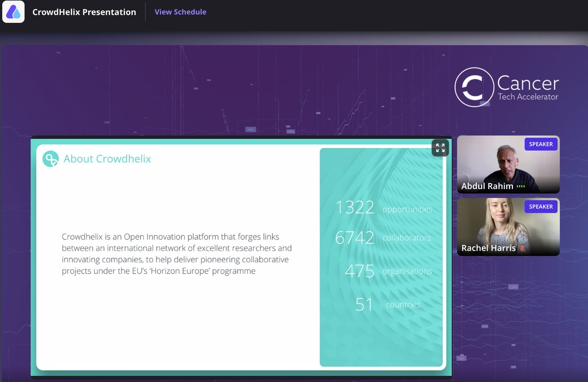Click Abdul Rahim's audio level indicator
The width and height of the screenshot is (588, 382).
(x=520, y=187)
